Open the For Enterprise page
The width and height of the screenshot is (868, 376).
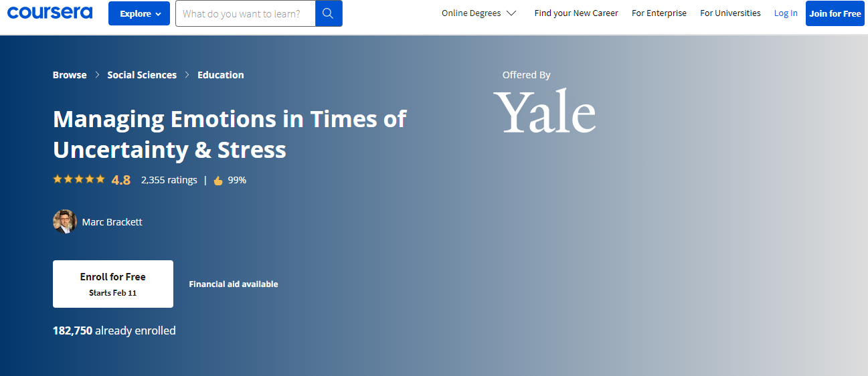[659, 13]
